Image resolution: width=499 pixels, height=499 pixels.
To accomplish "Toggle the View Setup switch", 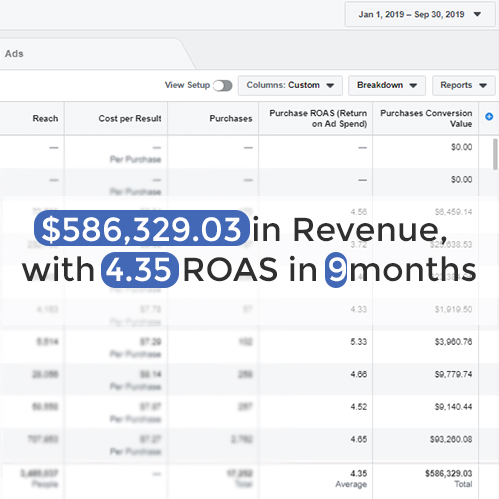I will (x=223, y=86).
